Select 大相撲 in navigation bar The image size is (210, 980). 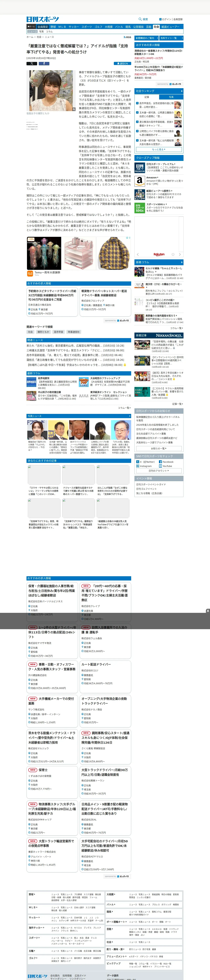[109, 27]
